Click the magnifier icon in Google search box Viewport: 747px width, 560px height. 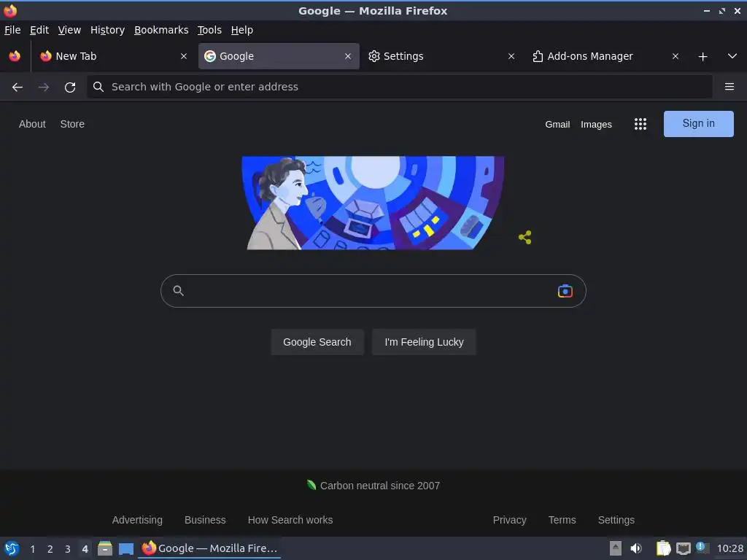[178, 290]
